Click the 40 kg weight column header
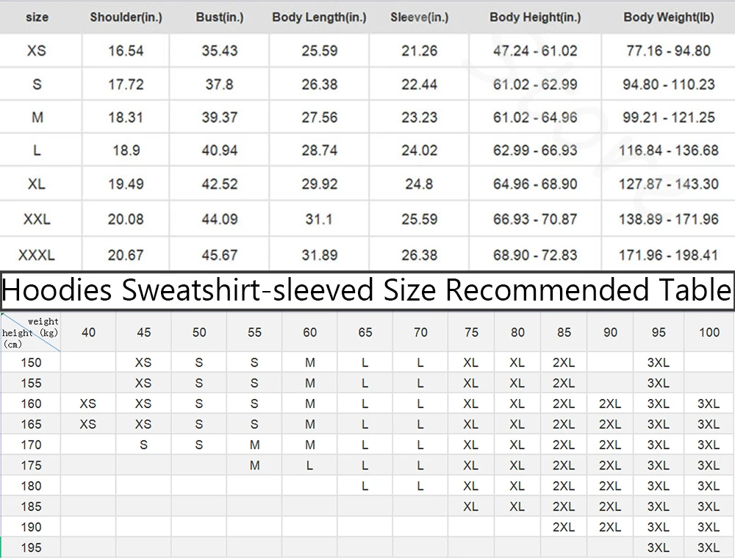This screenshot has width=735, height=560. tap(88, 332)
